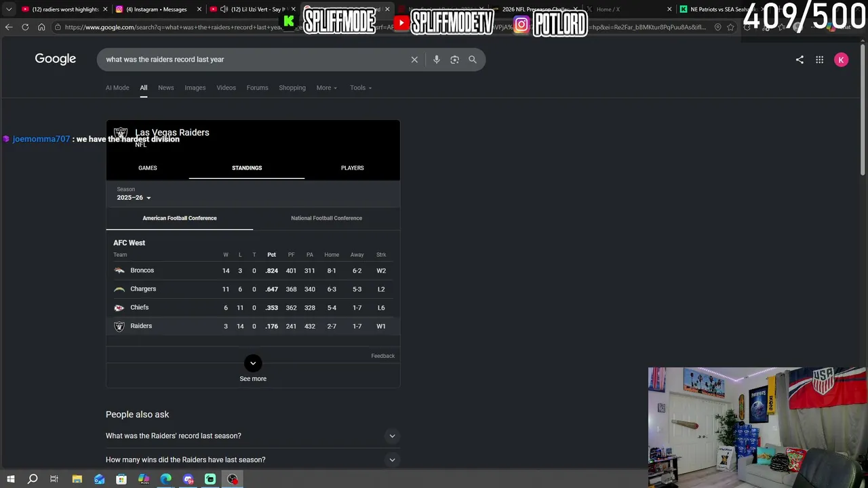Reload the page with the refresh icon

(25, 27)
